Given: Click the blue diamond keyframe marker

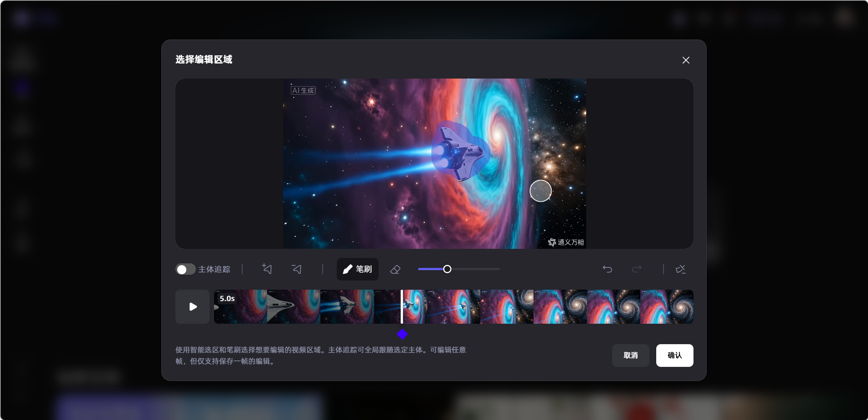Looking at the screenshot, I should click(x=402, y=335).
